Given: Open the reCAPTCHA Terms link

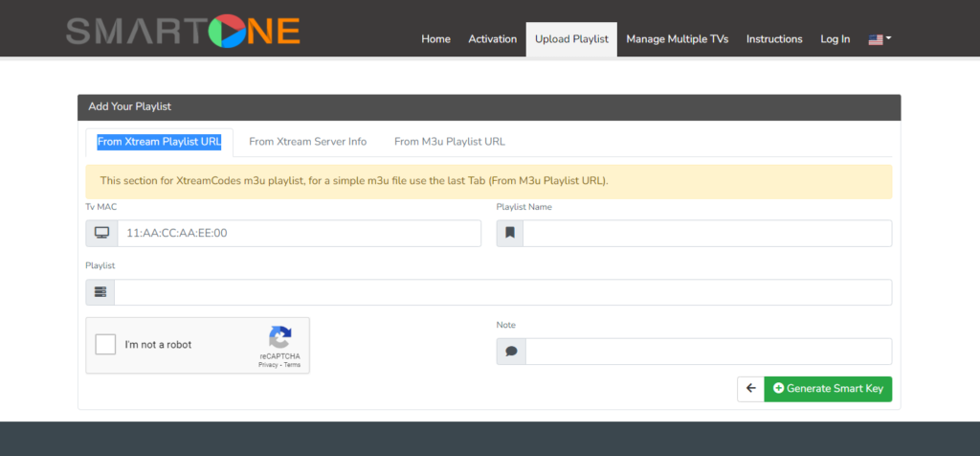Looking at the screenshot, I should (x=293, y=365).
